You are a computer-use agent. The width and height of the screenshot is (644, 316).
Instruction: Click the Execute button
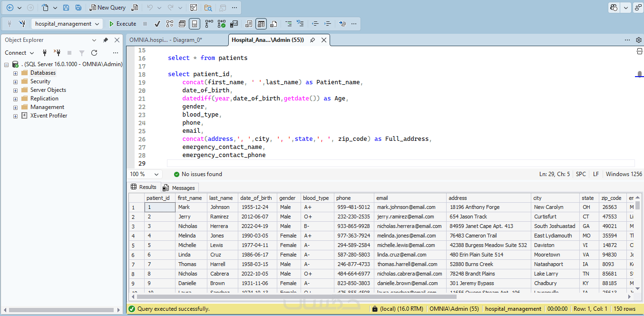[x=122, y=24]
